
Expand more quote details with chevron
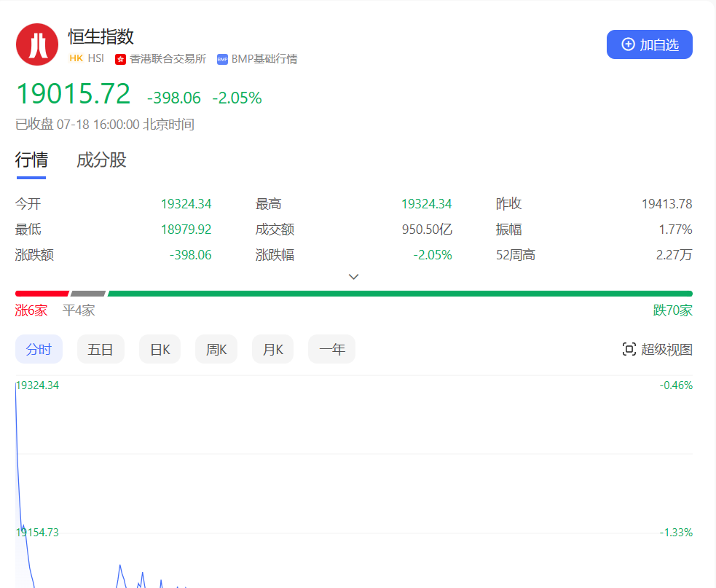tap(353, 277)
